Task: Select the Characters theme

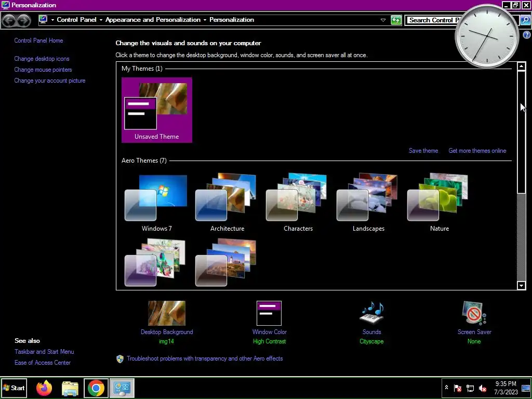Action: point(298,203)
